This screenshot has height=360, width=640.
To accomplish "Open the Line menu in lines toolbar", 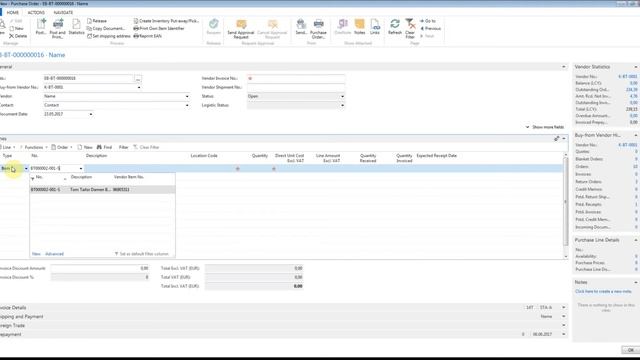I will [x=8, y=147].
